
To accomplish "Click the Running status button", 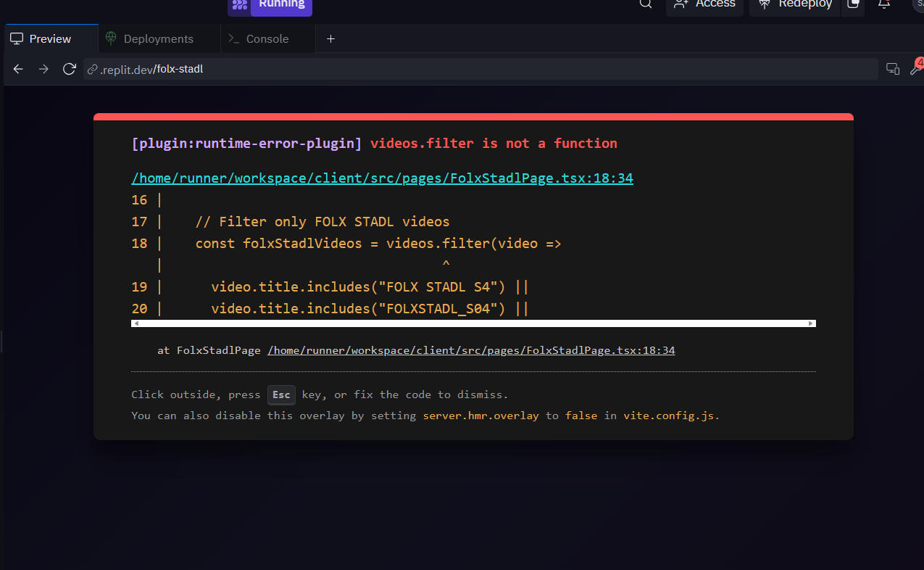I will pos(270,6).
